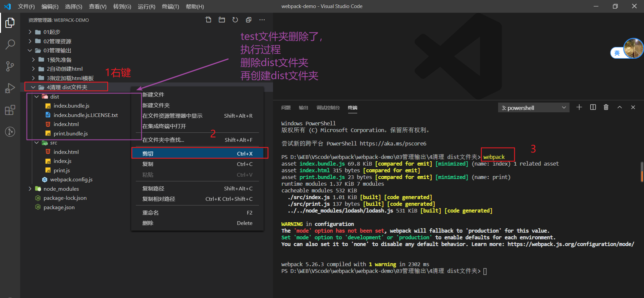Expand the node_modules folder

click(x=30, y=189)
